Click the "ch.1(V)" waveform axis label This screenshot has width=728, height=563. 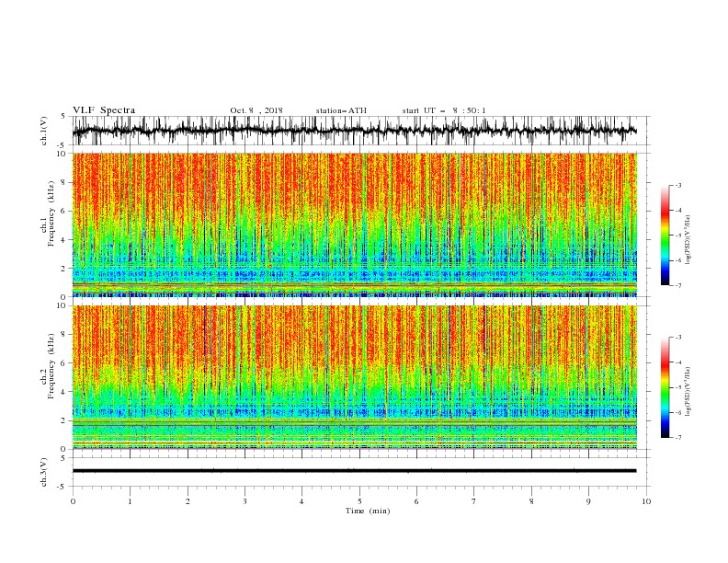(44, 131)
